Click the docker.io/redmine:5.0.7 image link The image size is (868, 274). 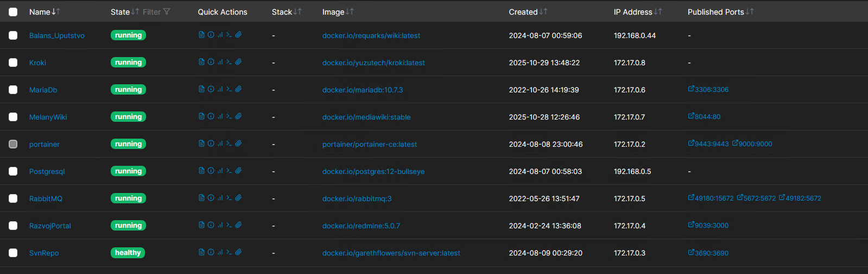(x=361, y=226)
